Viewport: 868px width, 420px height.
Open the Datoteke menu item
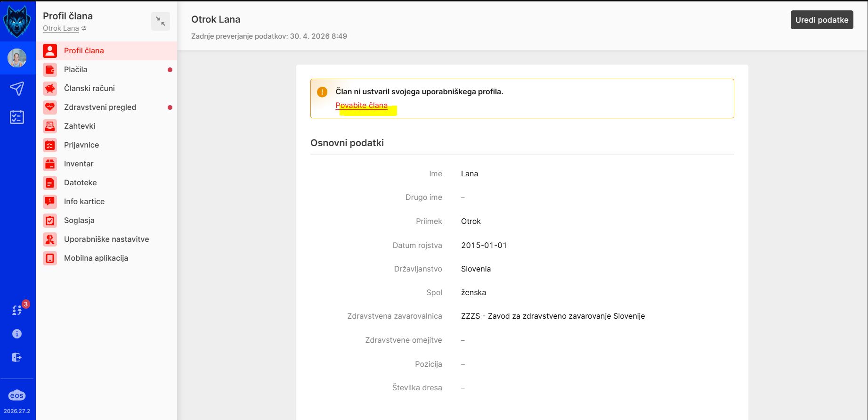point(106,182)
